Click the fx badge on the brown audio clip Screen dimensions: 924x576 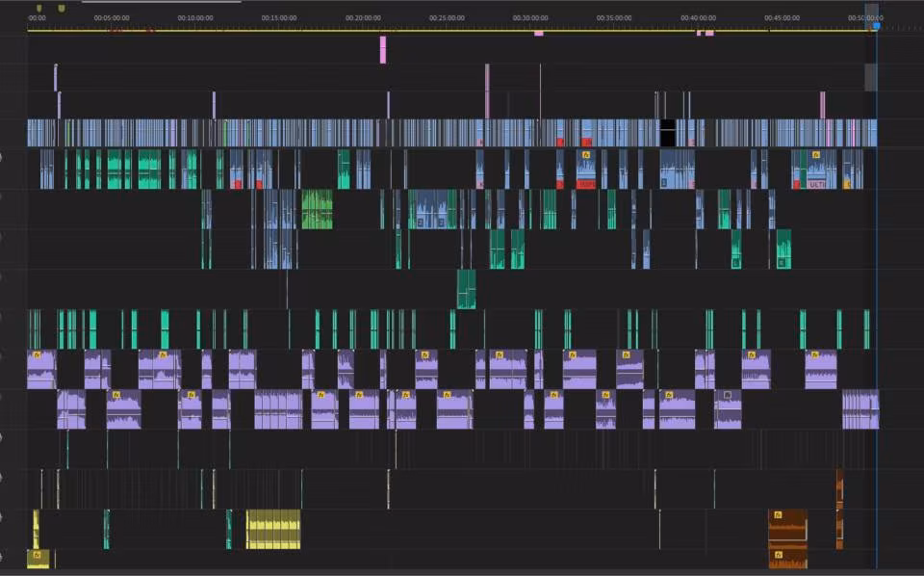click(778, 514)
